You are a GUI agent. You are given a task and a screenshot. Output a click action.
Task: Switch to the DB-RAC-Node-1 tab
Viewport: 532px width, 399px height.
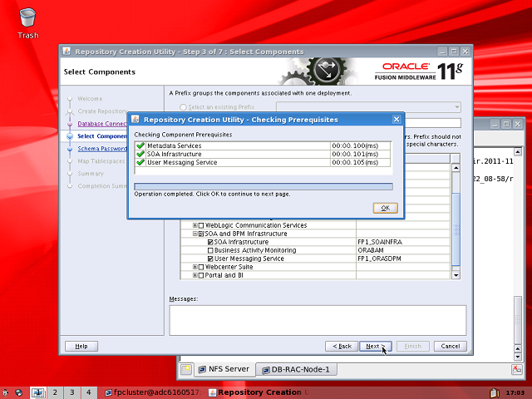[x=297, y=370]
